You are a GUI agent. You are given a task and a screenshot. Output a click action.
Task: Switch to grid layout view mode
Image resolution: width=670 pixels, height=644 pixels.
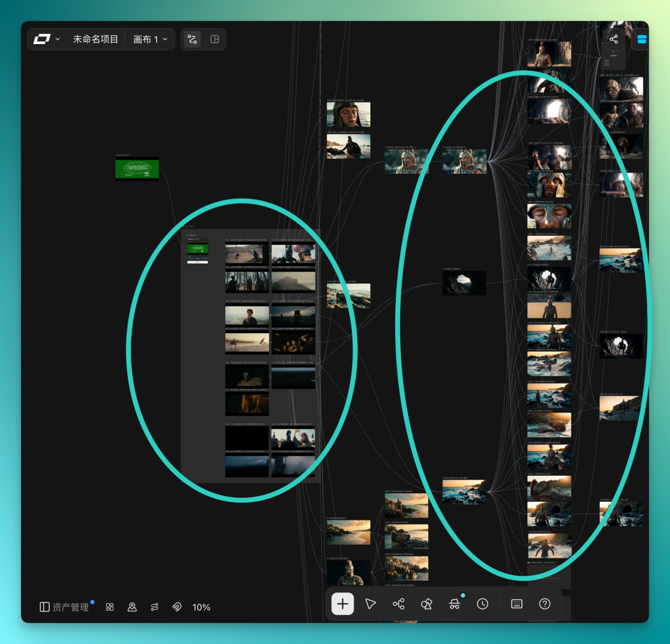(215, 39)
